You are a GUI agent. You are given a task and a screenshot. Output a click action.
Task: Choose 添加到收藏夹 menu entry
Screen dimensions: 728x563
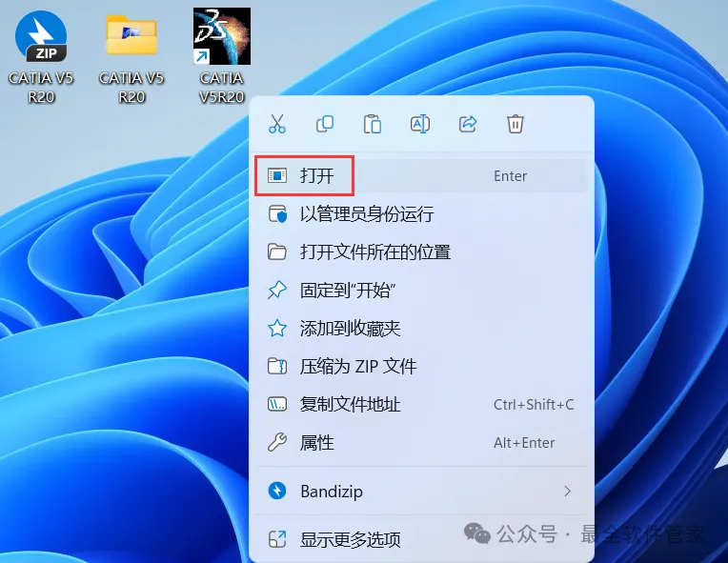(x=421, y=328)
